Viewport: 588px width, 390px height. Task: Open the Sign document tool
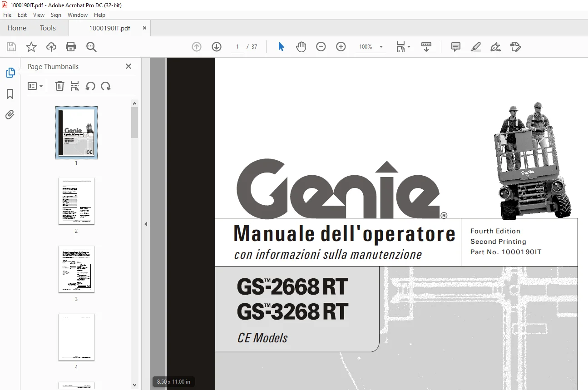click(x=496, y=47)
